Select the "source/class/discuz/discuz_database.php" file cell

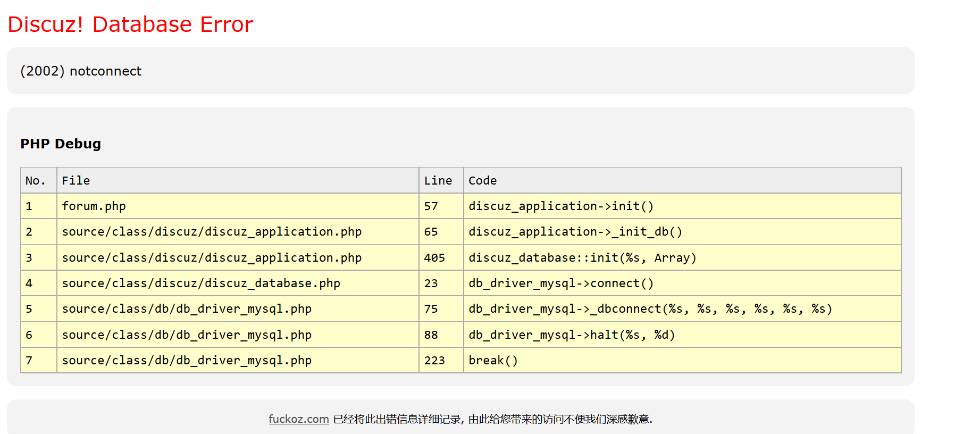click(238, 283)
